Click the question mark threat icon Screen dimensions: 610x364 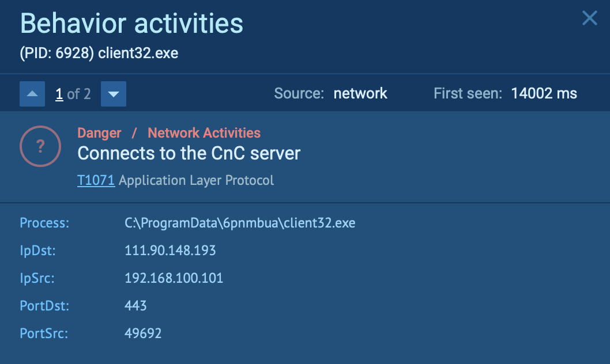coord(40,146)
